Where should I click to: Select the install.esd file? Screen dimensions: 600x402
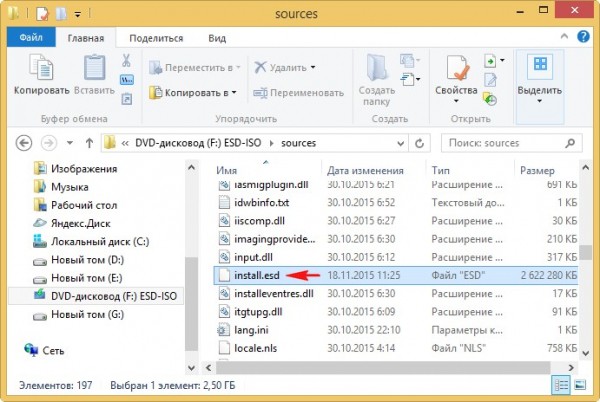(396, 275)
